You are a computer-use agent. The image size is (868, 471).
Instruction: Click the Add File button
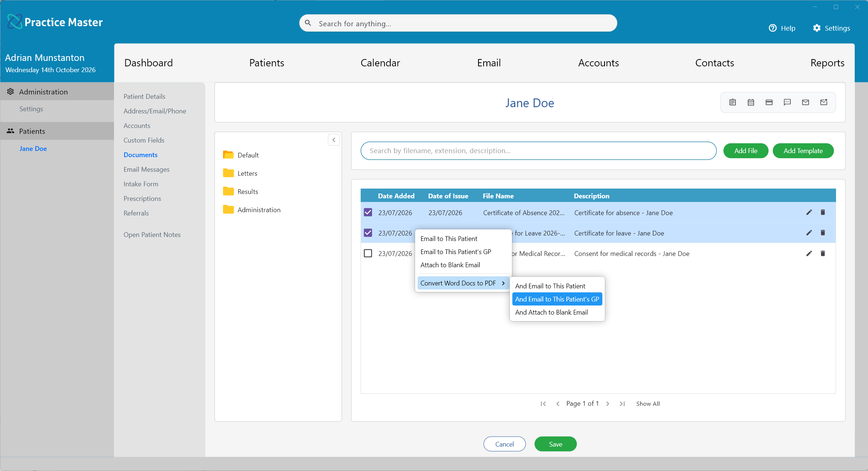(746, 151)
